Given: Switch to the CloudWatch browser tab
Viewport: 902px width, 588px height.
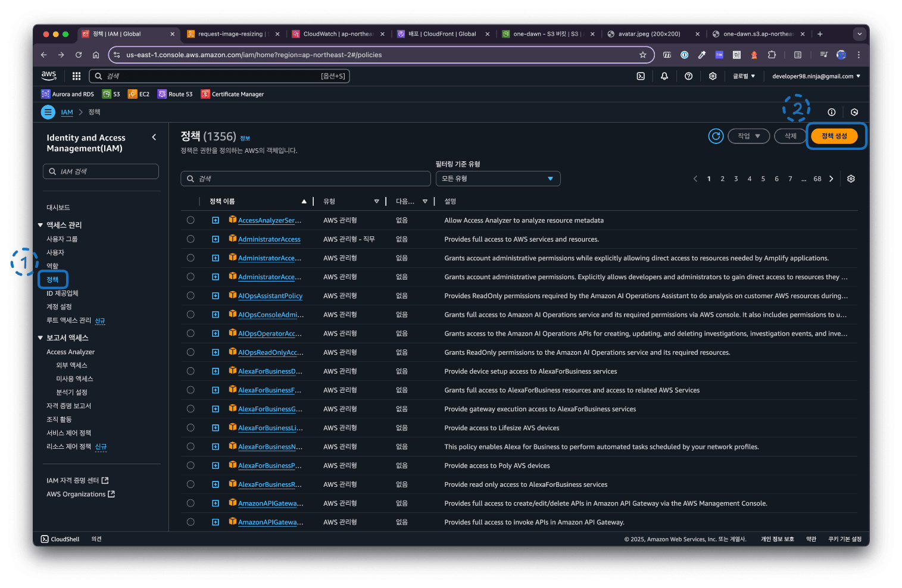Looking at the screenshot, I should (x=338, y=34).
